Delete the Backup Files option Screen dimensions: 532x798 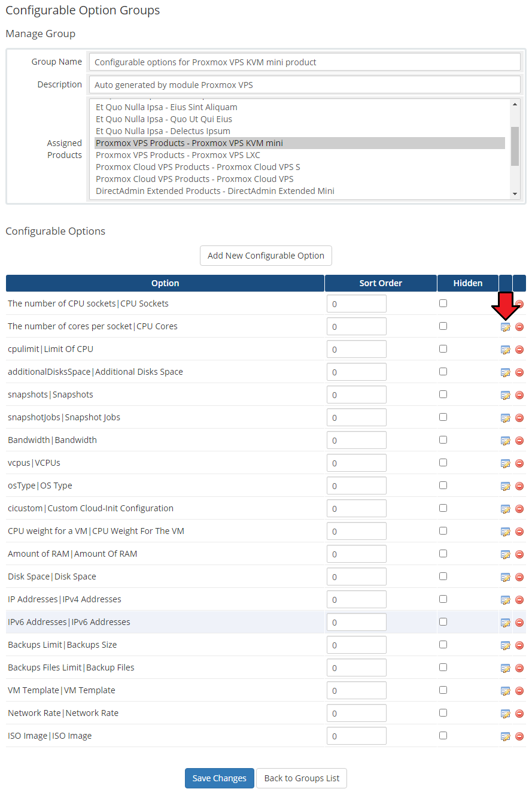[x=519, y=668]
